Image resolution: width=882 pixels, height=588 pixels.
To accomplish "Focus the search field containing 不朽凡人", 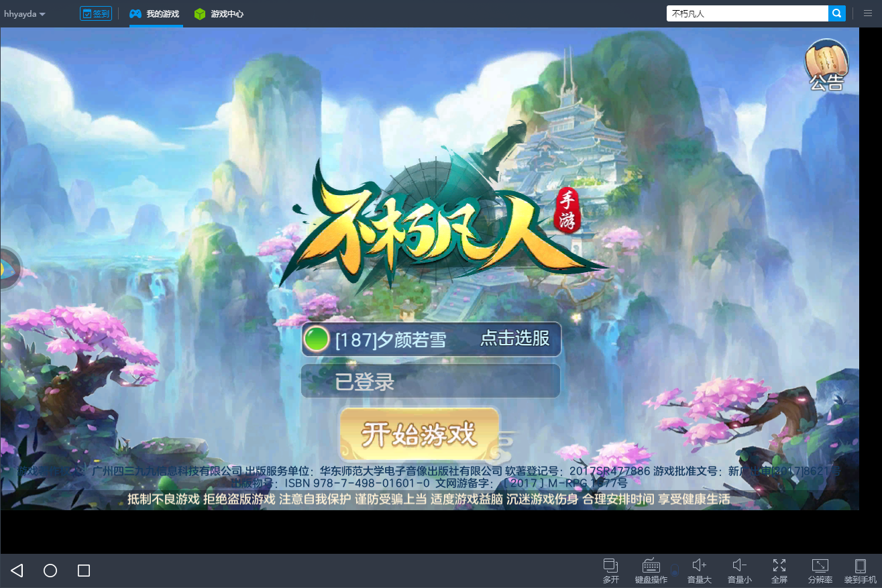I will [x=747, y=13].
